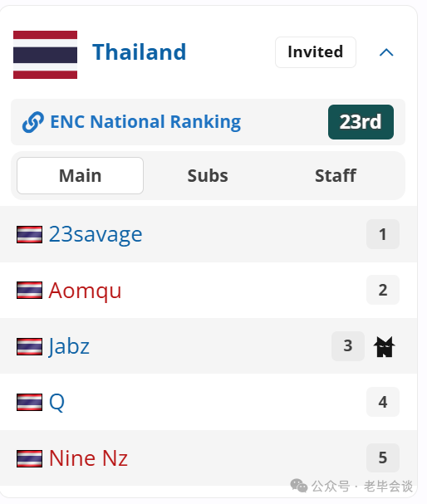Click the flag icon beside Jabz
The width and height of the screenshot is (427, 504).
click(29, 346)
